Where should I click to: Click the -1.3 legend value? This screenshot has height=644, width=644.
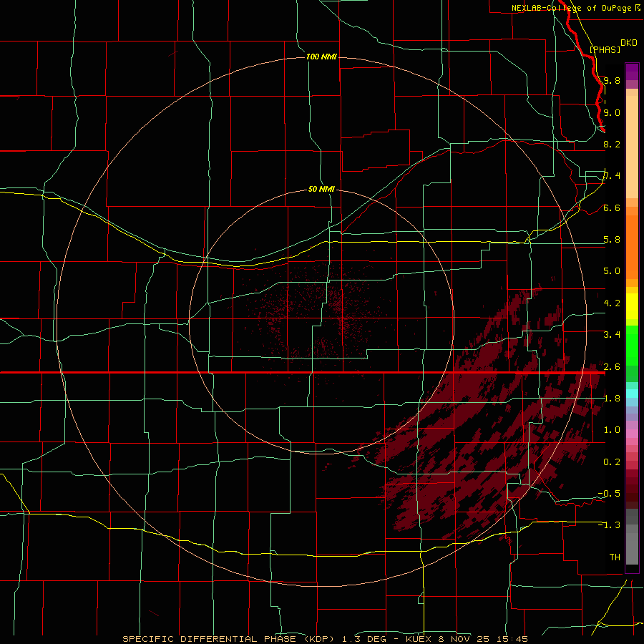[609, 525]
